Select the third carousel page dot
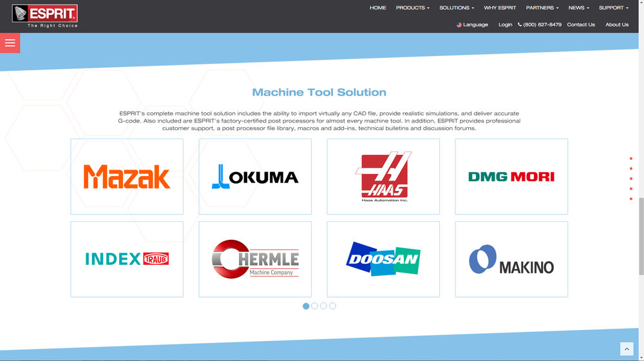This screenshot has width=644, height=361. 324,306
